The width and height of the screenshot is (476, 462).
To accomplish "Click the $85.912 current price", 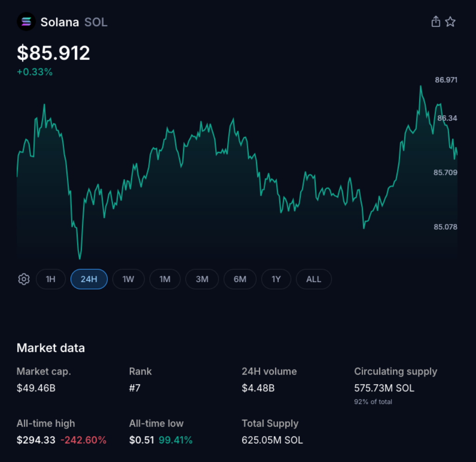I will [x=53, y=53].
